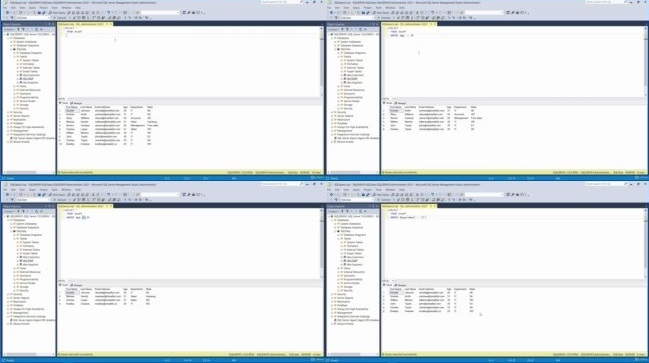Switch to Messages tab in bottom-left window
Image resolution: width=649 pixels, height=363 pixels.
77,285
